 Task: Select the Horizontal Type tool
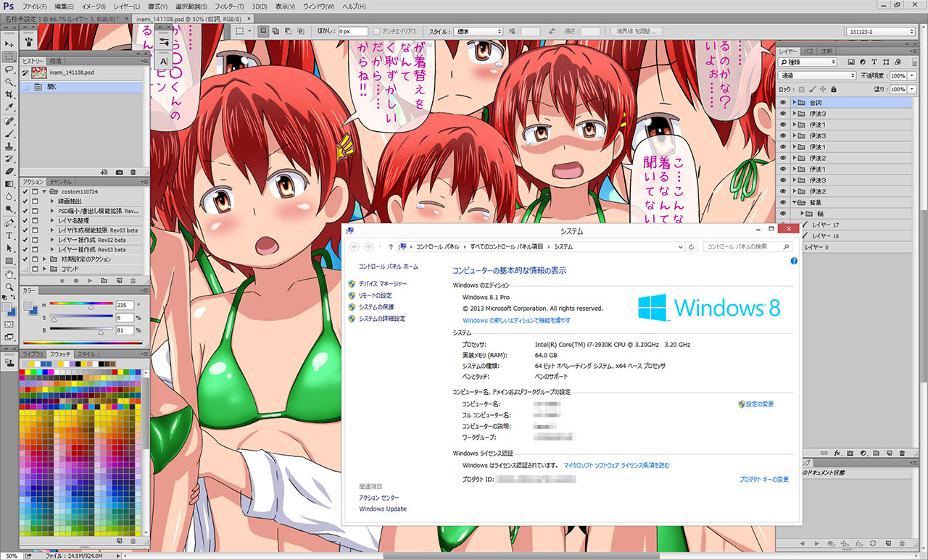pos(9,235)
